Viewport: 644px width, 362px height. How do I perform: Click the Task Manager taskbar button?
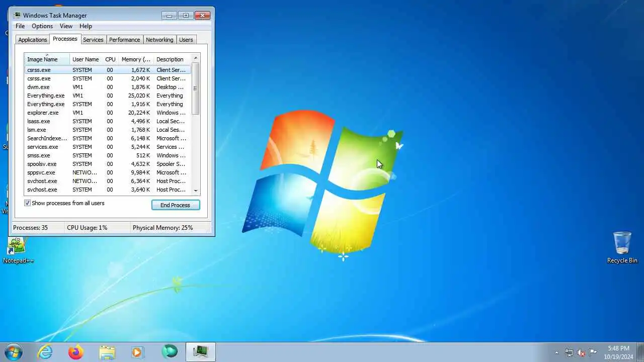pos(201,352)
